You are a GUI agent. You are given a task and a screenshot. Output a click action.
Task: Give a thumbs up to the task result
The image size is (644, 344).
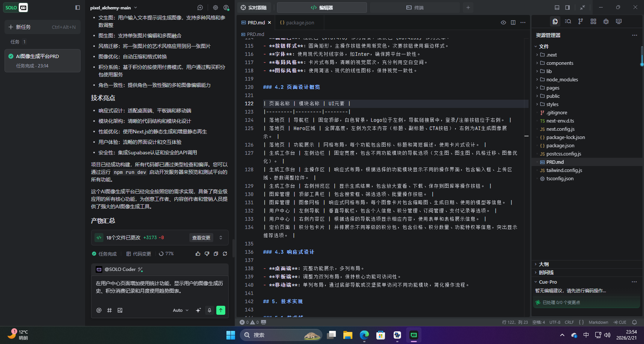[x=198, y=254]
